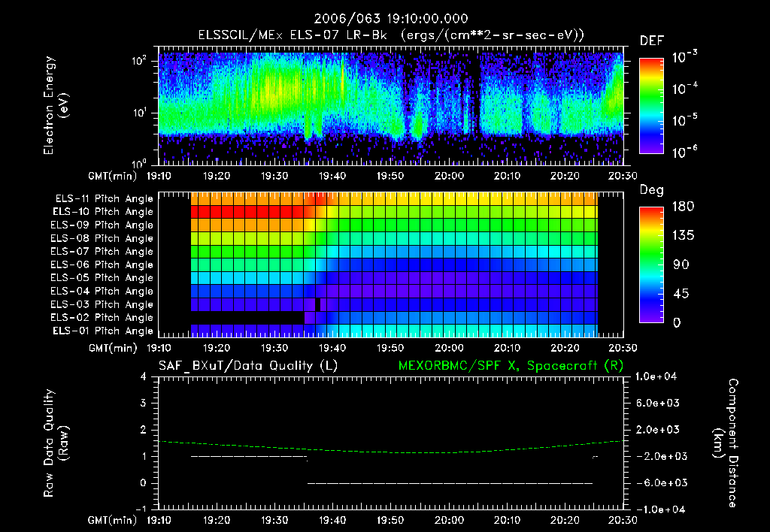Click the 19:20 tick under pitch angle panel
The image size is (770, 532).
click(216, 348)
